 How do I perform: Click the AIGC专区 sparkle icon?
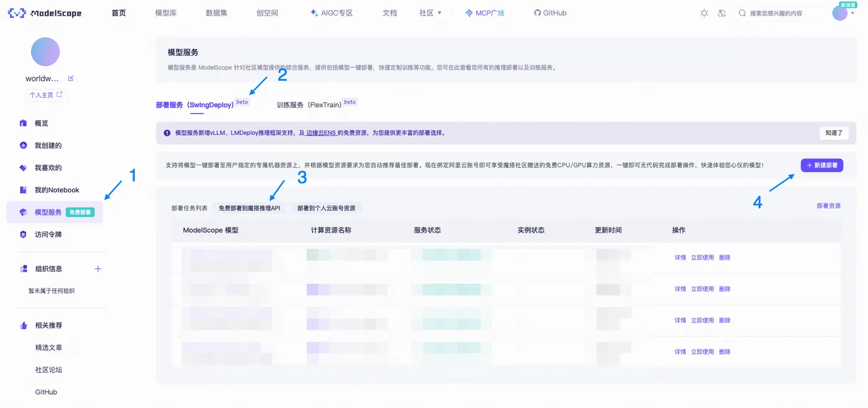click(x=314, y=13)
